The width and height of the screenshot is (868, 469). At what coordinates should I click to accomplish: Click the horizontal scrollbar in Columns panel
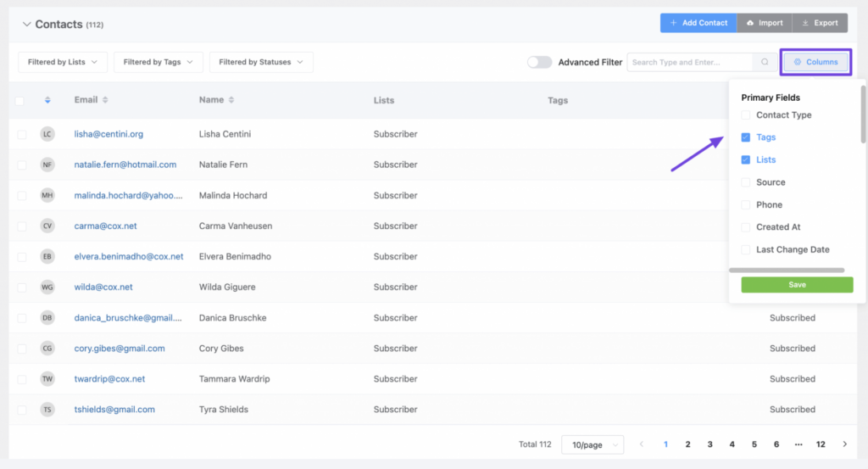coord(786,270)
